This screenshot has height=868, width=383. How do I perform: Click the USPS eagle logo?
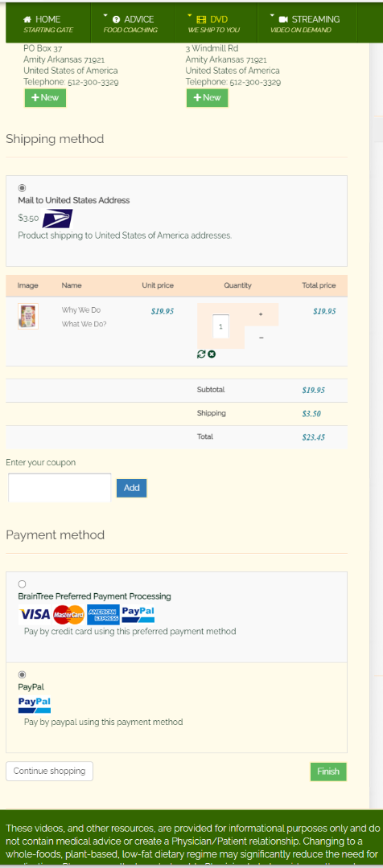click(x=58, y=219)
